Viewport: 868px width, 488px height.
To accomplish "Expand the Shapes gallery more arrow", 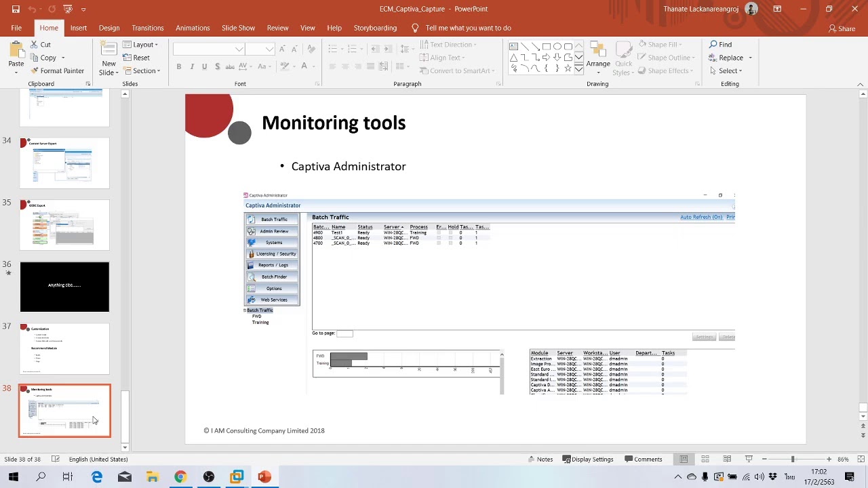I will click(x=578, y=69).
